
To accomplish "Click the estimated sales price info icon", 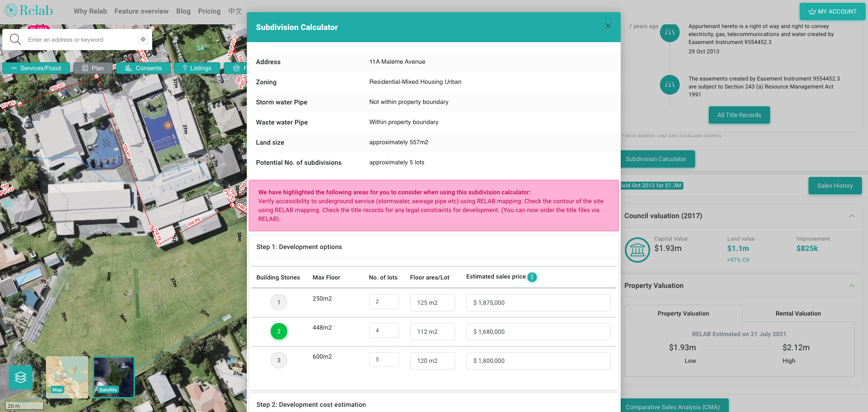I will (532, 277).
